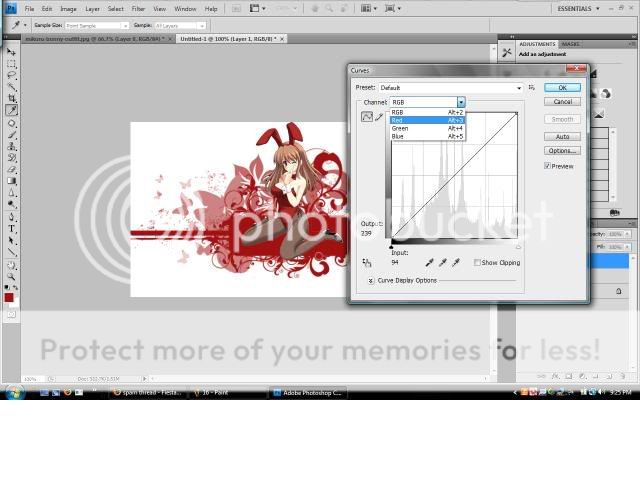Click the gray point eyedropper in Curves

click(442, 263)
